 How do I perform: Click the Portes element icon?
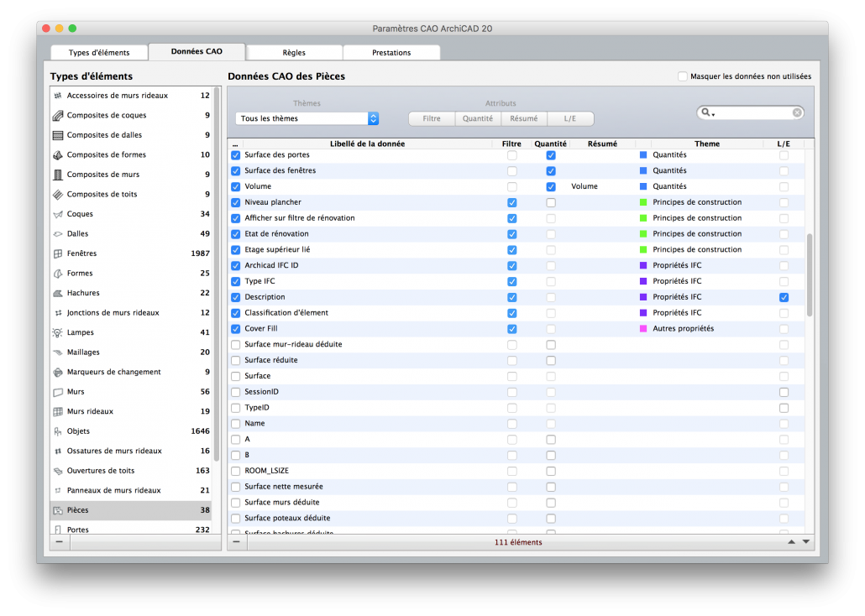coord(58,530)
